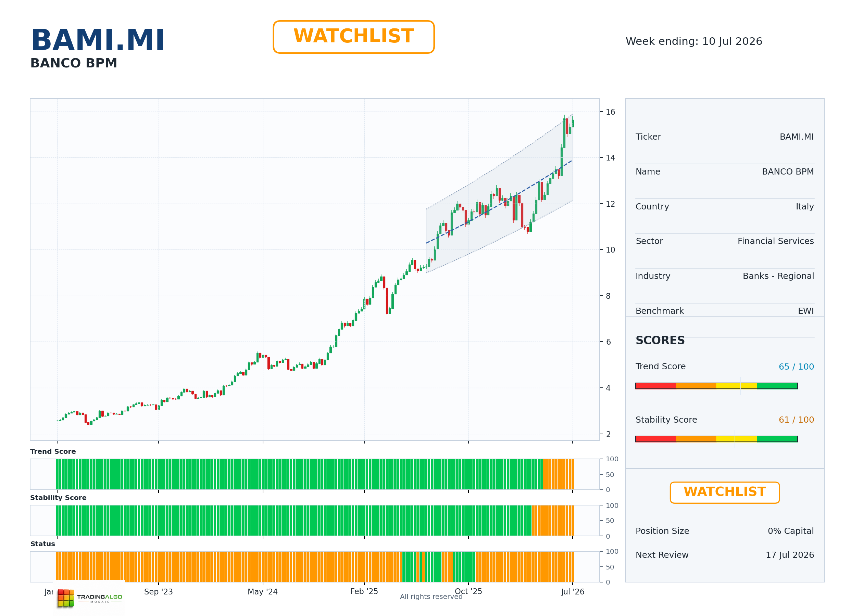Click the Stability Score gauge bar in the SCORES panel
Screen dimensions: 863x616
click(x=716, y=439)
